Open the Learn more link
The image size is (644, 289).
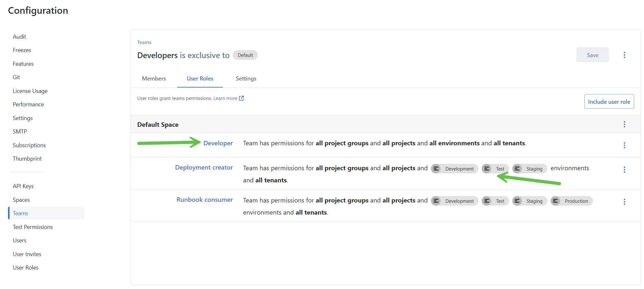tap(226, 98)
